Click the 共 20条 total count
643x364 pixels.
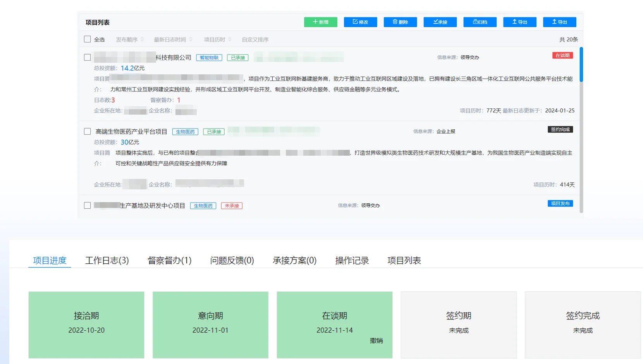pyautogui.click(x=569, y=39)
